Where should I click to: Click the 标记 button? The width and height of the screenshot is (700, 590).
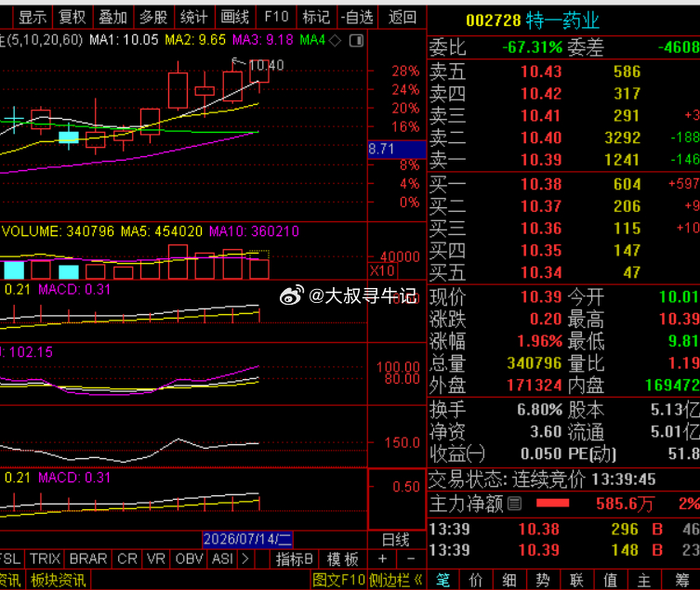(316, 18)
